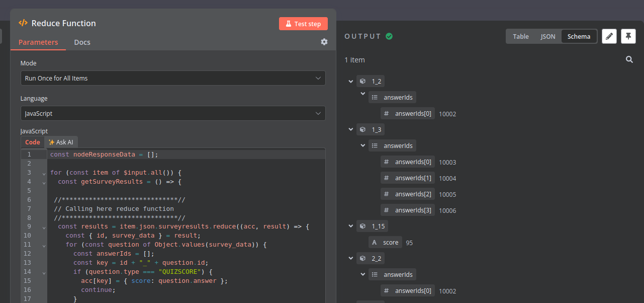Screen dimensions: 644x303
Task: Open the Language dropdown
Action: click(x=172, y=113)
